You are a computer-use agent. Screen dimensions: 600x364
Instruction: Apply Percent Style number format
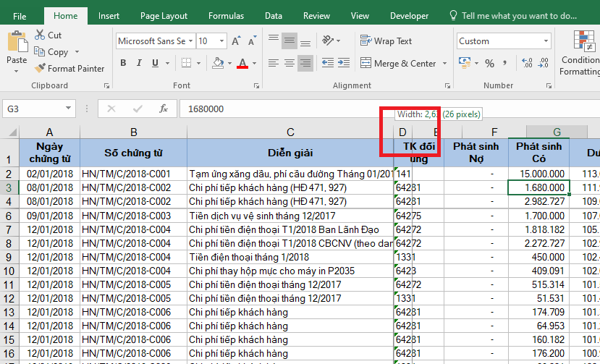point(490,63)
